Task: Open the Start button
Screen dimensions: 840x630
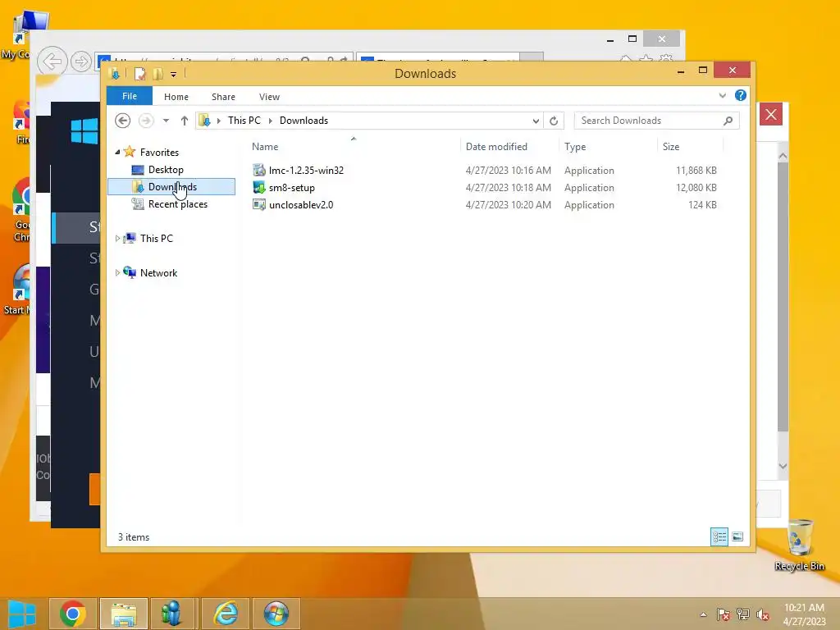Action: (x=21, y=614)
